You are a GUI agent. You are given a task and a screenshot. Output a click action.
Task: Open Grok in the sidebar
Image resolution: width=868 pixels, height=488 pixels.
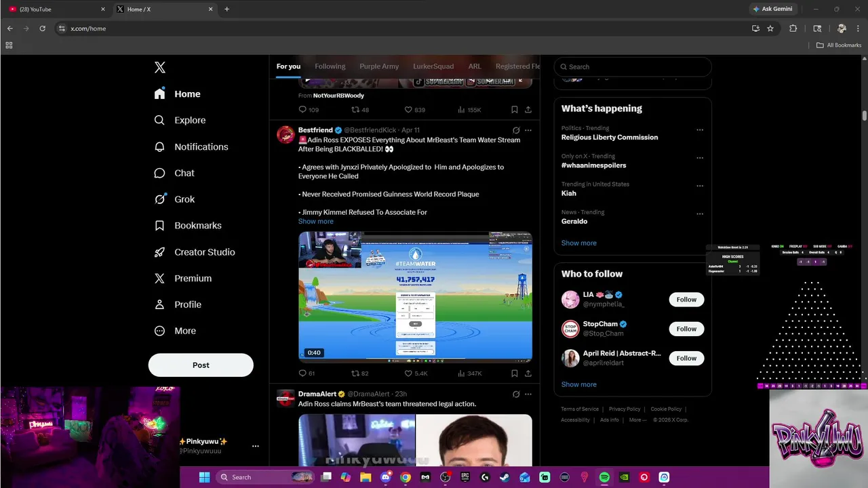click(174, 199)
